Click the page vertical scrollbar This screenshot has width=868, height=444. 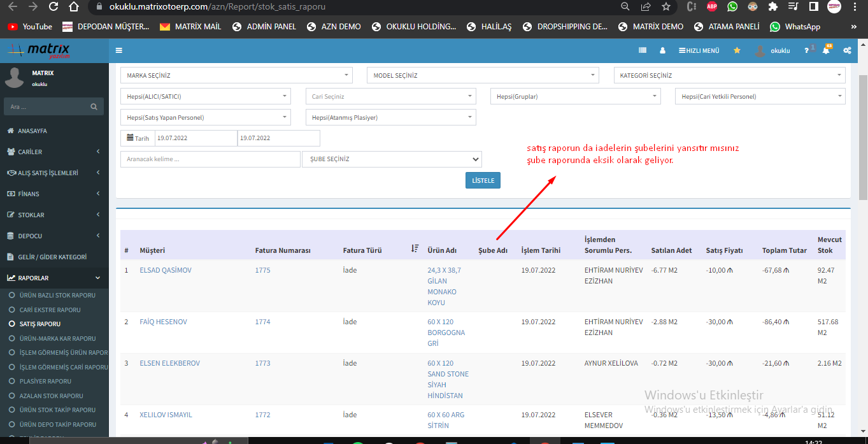(x=863, y=127)
